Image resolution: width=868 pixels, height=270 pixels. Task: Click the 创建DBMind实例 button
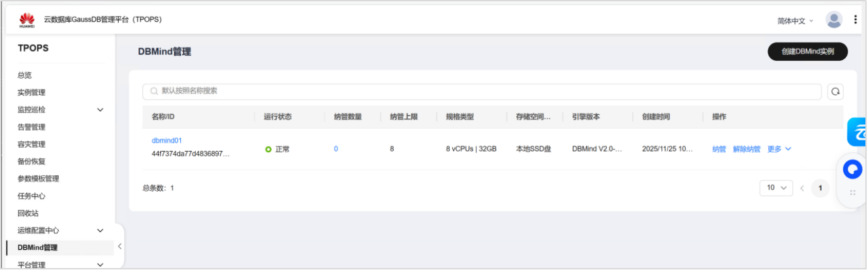click(x=807, y=51)
